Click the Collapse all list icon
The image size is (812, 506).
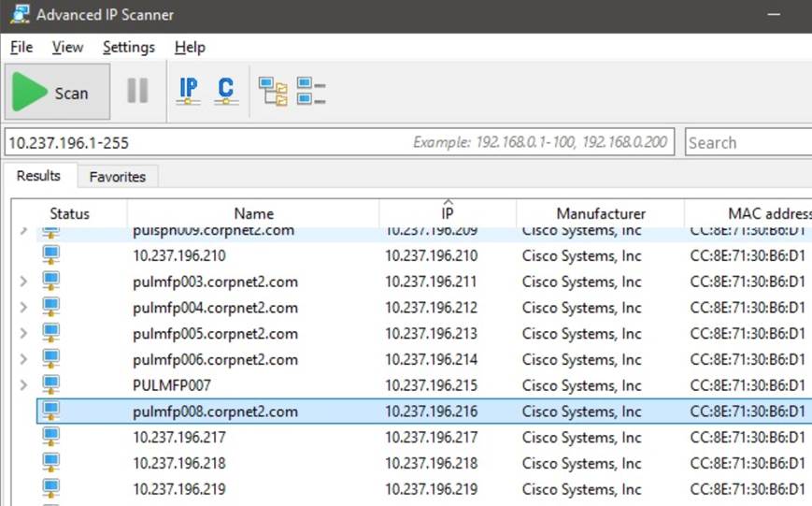pos(311,92)
